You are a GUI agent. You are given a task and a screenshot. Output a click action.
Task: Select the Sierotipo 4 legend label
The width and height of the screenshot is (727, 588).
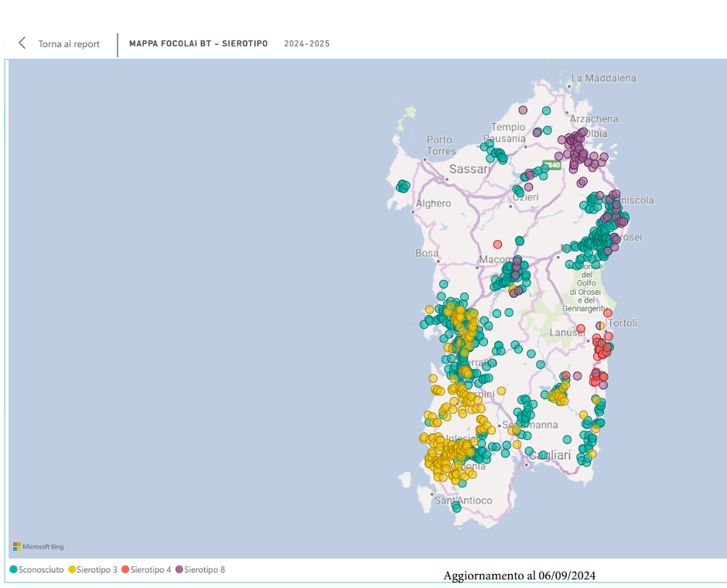click(151, 570)
